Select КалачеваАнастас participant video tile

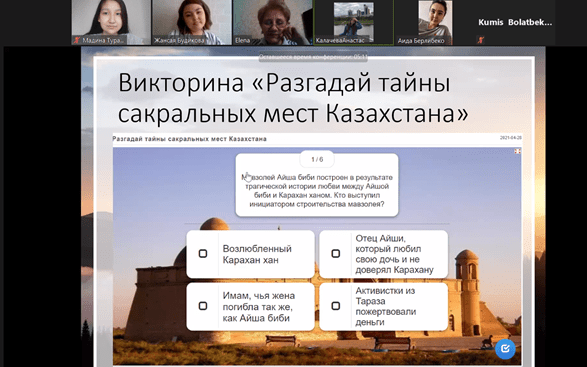353,22
